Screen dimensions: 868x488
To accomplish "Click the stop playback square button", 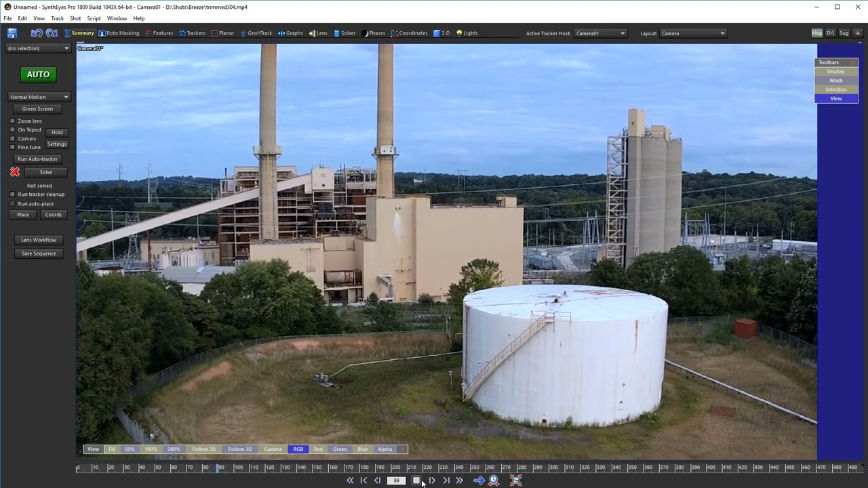I will point(416,481).
